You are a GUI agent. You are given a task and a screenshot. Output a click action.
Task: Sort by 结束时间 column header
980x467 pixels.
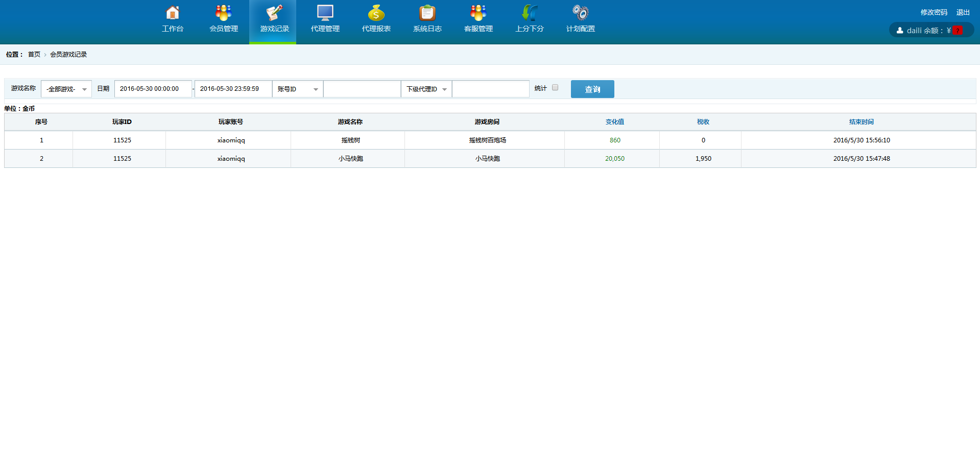[861, 122]
